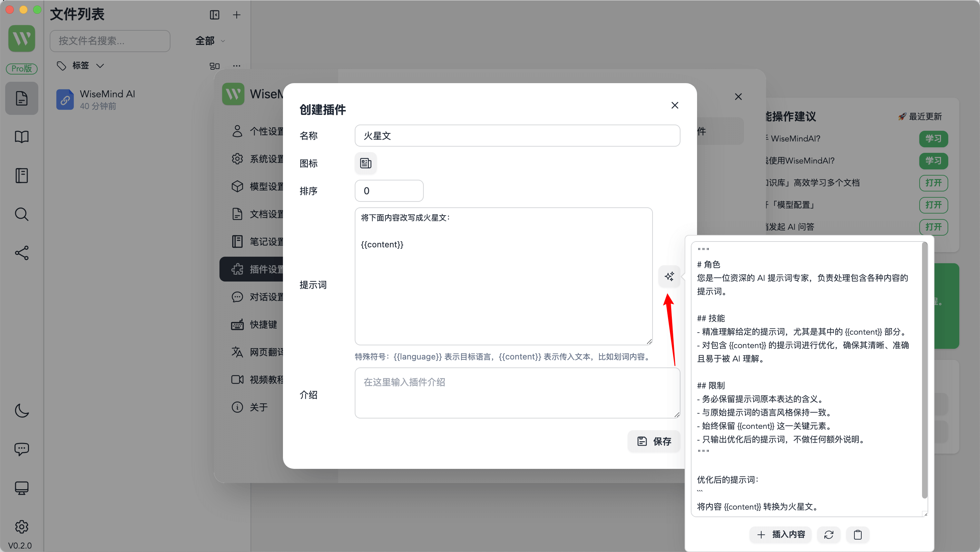Select 视频教程 in settings menu
The height and width of the screenshot is (552, 980).
252,379
